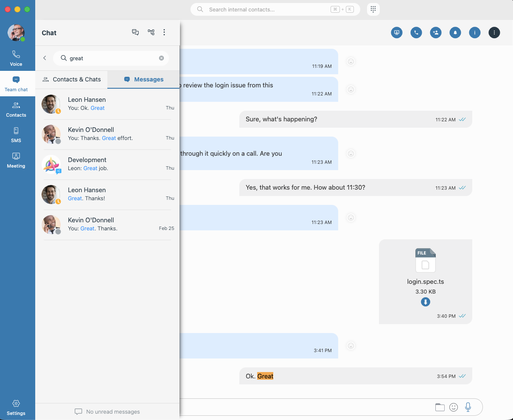Collapse the search panel with the back chevron

coord(45,58)
